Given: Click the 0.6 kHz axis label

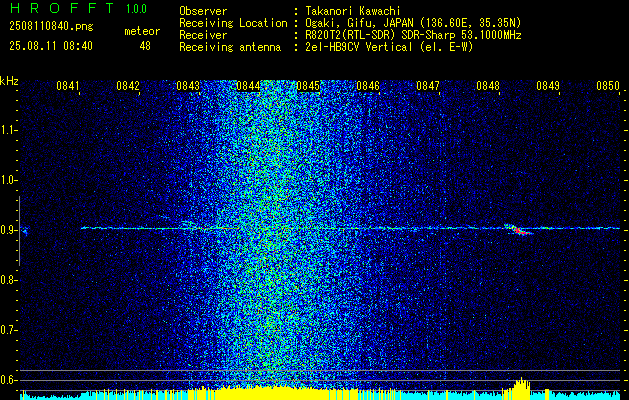Looking at the screenshot, I should (x=8, y=380).
